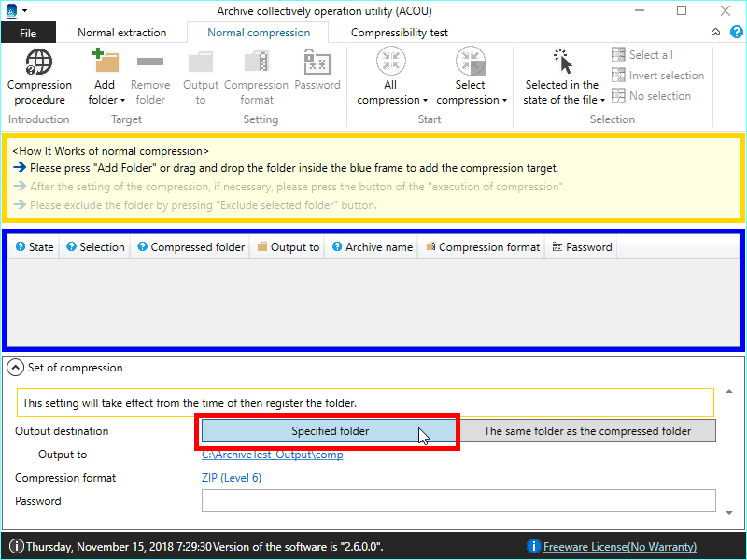Viewport: 747px width, 560px height.
Task: Switch to the Normal extraction tab
Action: click(x=121, y=33)
